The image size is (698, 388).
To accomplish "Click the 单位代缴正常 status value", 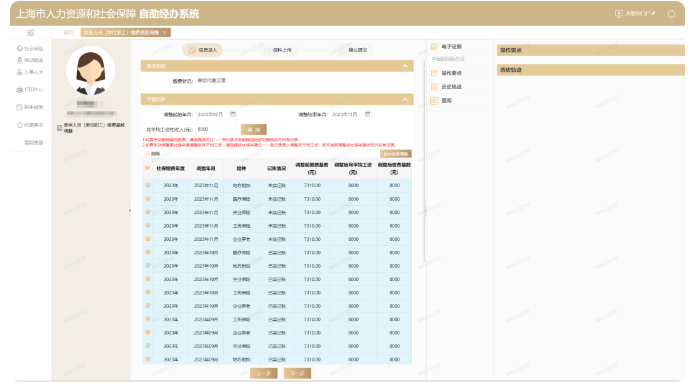I will 212,81.
